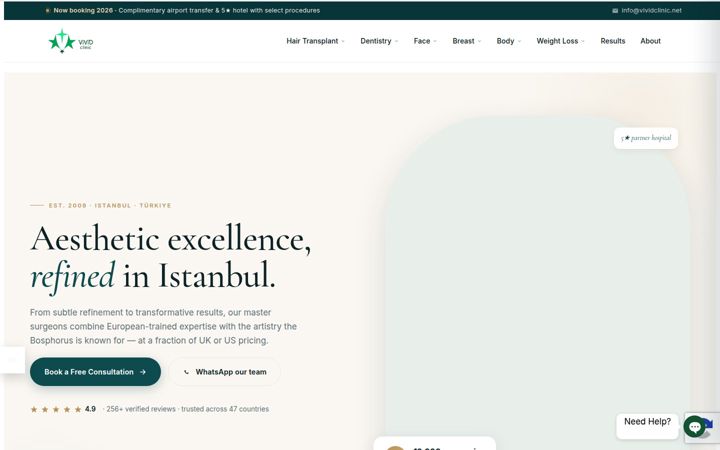The height and width of the screenshot is (450, 720).
Task: Open the Body navigation dropdown
Action: tap(508, 41)
